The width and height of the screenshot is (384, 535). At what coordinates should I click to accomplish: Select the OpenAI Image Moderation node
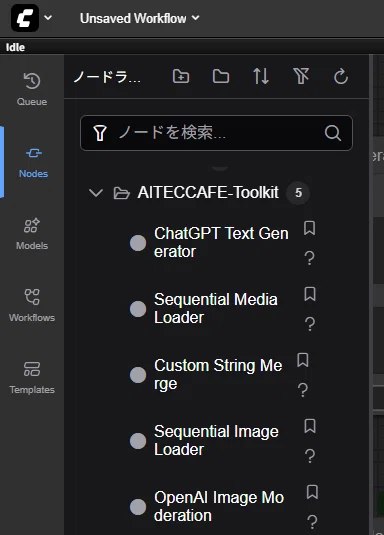point(218,507)
